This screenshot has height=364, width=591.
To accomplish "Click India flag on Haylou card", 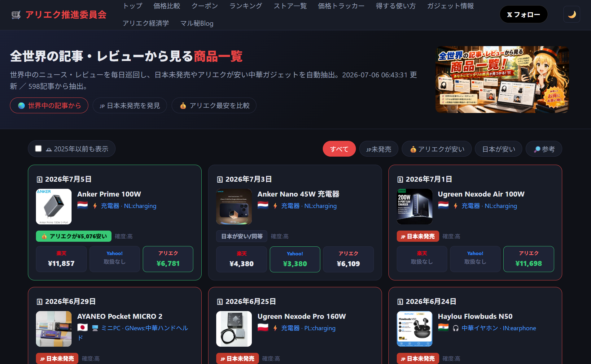I will click(x=443, y=328).
